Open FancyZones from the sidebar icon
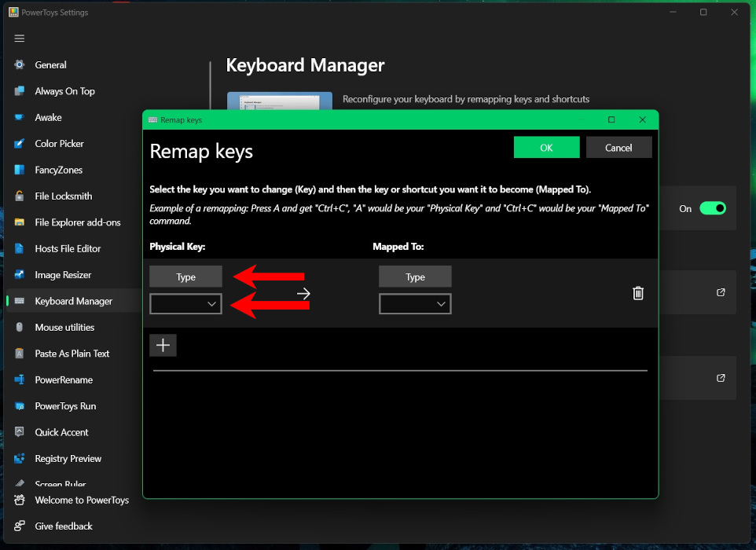The height and width of the screenshot is (550, 756). click(18, 170)
